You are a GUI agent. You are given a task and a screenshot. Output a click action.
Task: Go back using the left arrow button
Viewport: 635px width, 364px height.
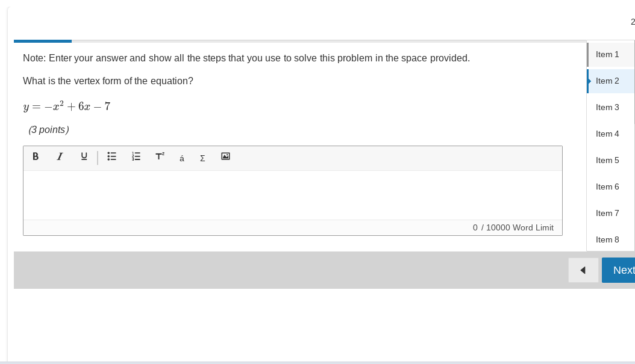point(583,270)
